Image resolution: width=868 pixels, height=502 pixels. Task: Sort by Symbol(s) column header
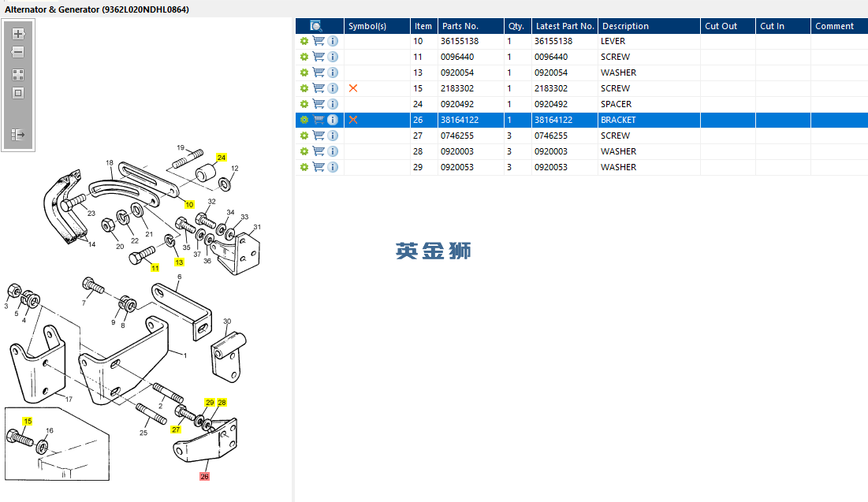377,26
